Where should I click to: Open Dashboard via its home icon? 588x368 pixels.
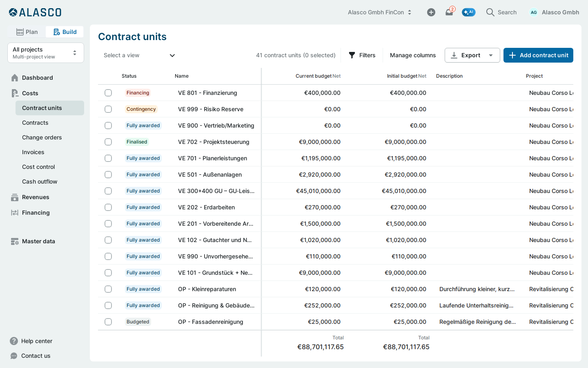tap(15, 78)
